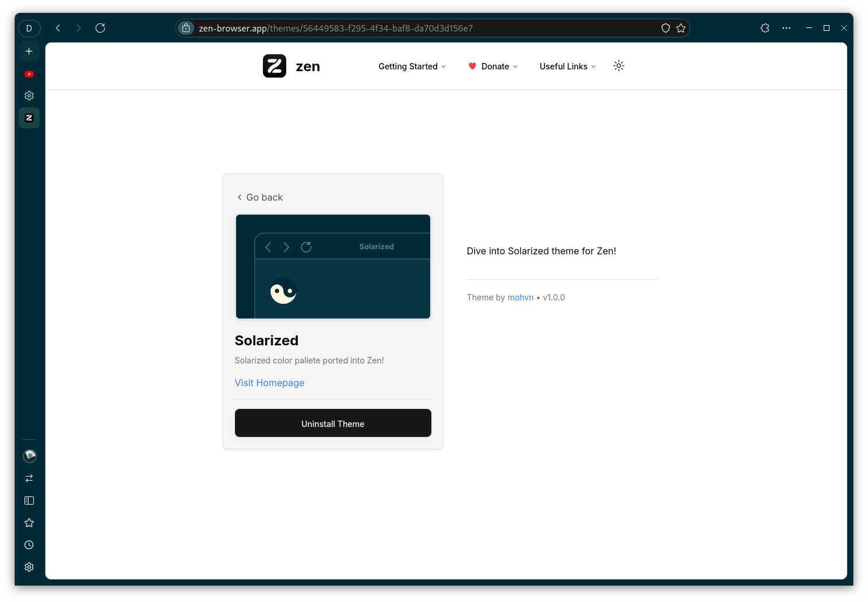Toggle the sidebar panel icon

29,500
